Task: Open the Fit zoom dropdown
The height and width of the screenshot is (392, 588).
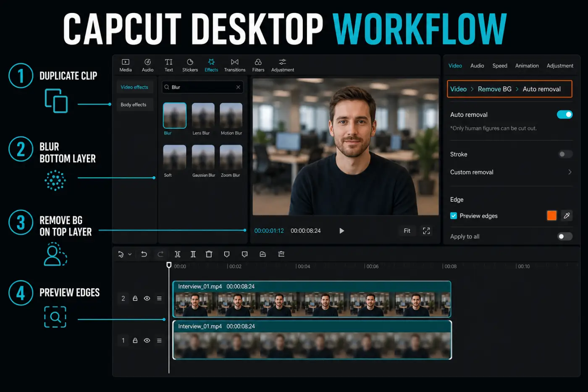Action: [x=407, y=231]
